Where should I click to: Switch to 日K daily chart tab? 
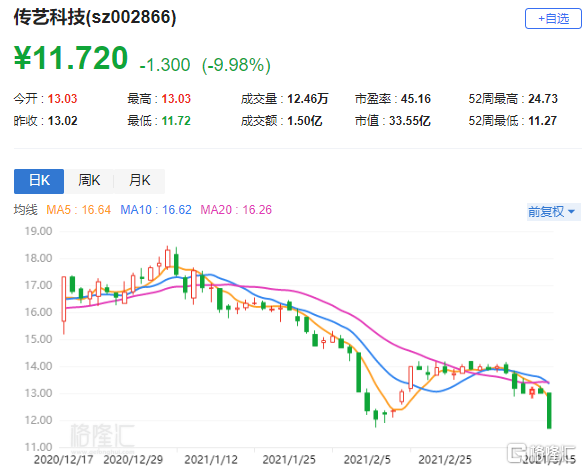pos(39,181)
